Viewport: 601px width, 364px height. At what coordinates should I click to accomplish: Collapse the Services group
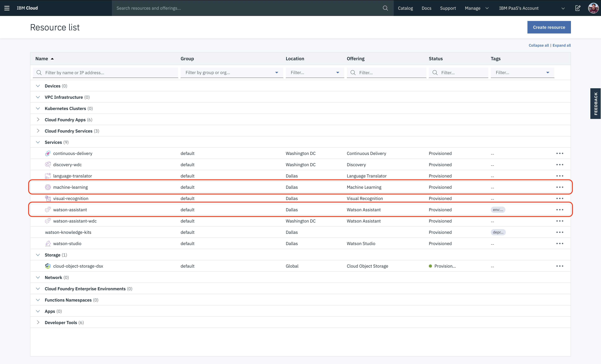click(x=38, y=142)
